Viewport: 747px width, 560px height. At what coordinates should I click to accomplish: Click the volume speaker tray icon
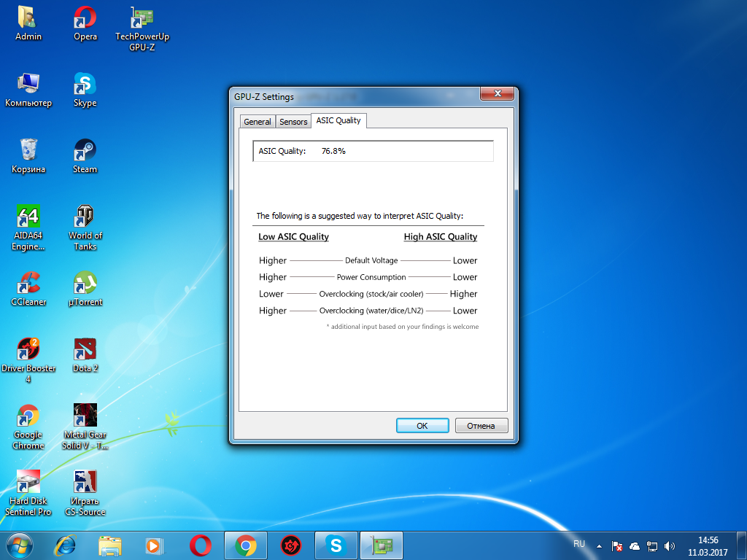pyautogui.click(x=670, y=546)
